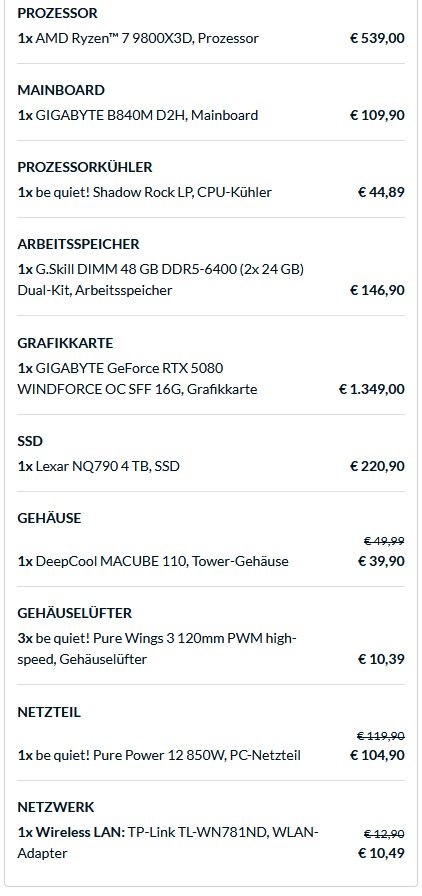Click the € 539,00 processor price
Screen dimensions: 422x896
pyautogui.click(x=377, y=38)
